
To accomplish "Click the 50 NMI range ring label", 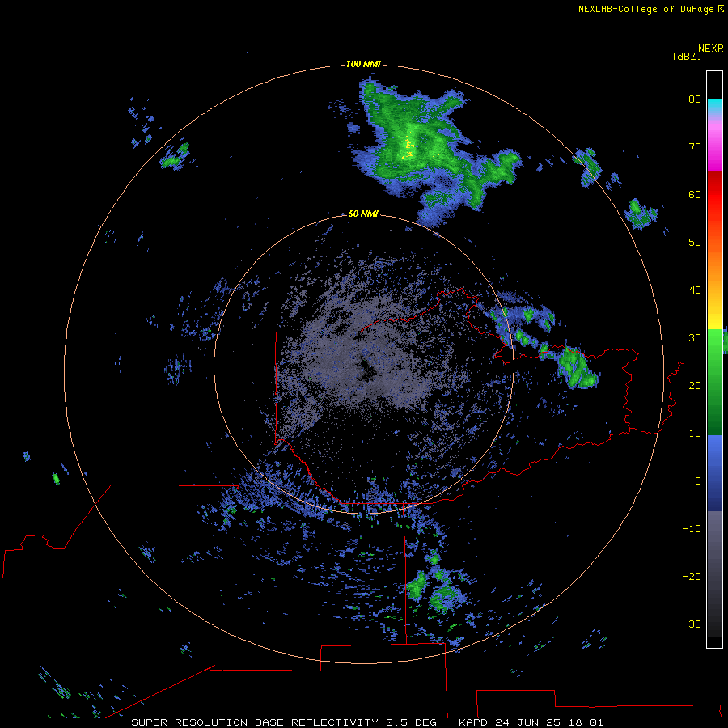I will coord(363,214).
